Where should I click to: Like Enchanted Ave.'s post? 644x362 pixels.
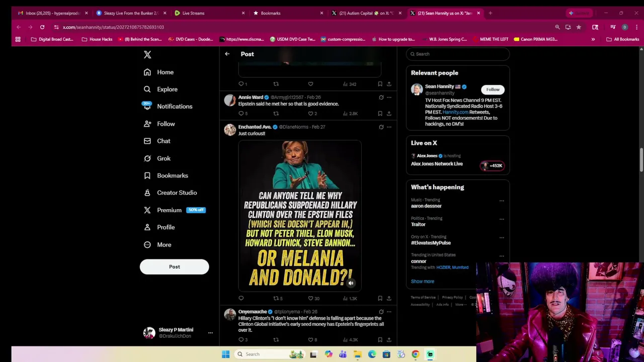pos(310,299)
